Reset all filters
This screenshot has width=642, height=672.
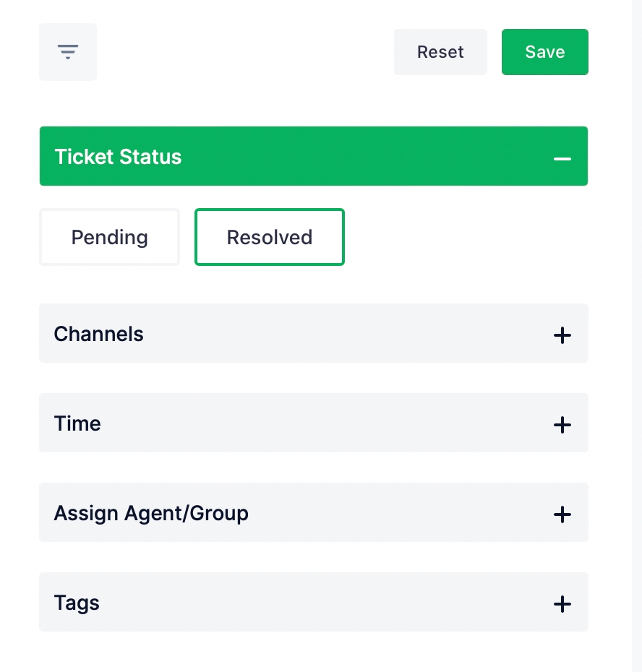(x=440, y=52)
